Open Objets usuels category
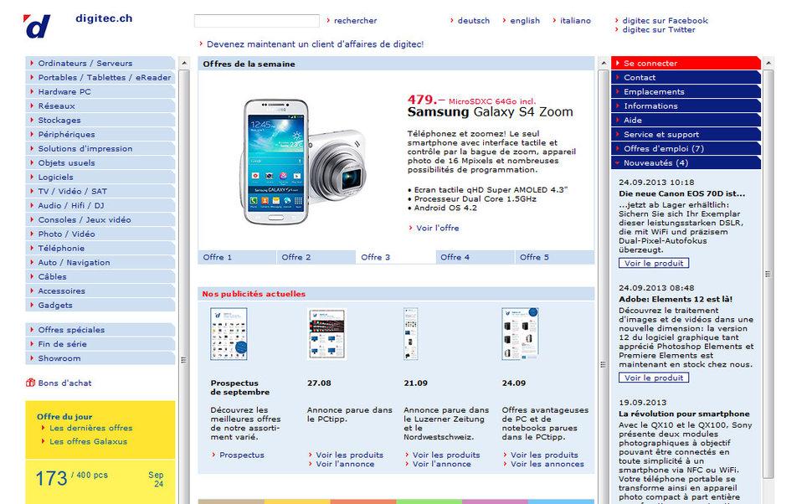The height and width of the screenshot is (504, 812). coord(100,162)
